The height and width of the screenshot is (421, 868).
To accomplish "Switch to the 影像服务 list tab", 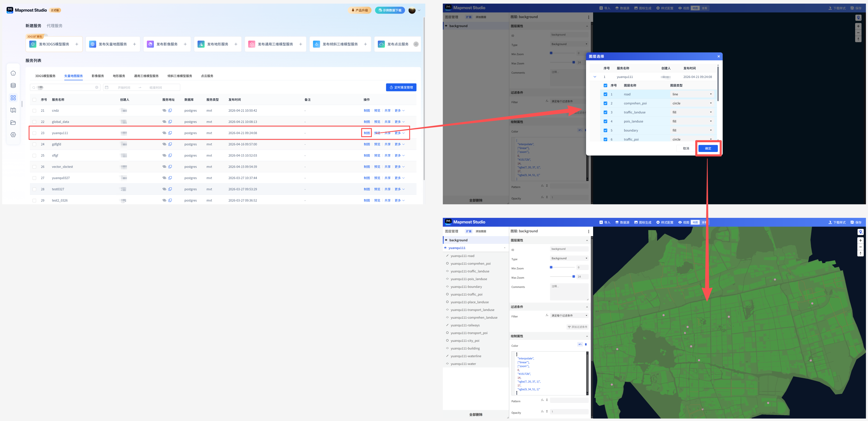I will pyautogui.click(x=98, y=76).
